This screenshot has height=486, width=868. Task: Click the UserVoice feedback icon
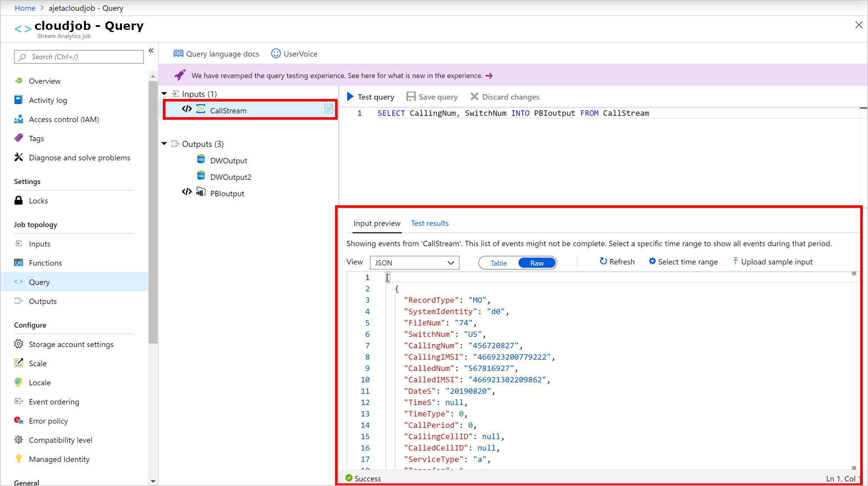(x=276, y=53)
